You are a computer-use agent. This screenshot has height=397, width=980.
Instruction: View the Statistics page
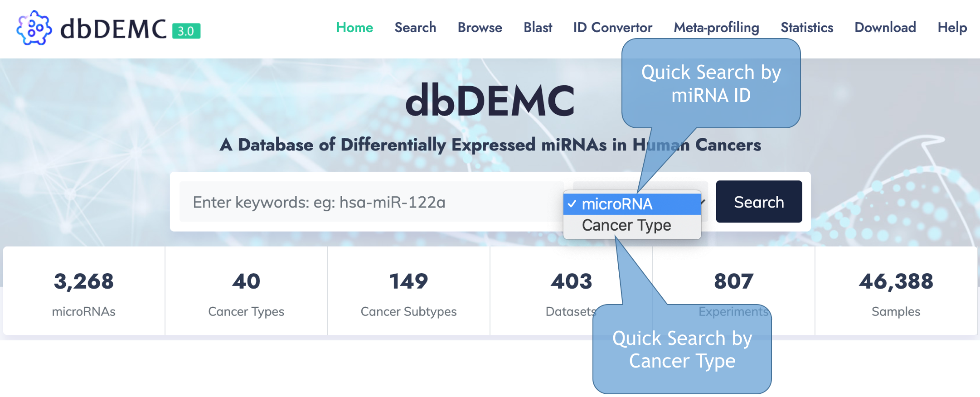point(807,28)
